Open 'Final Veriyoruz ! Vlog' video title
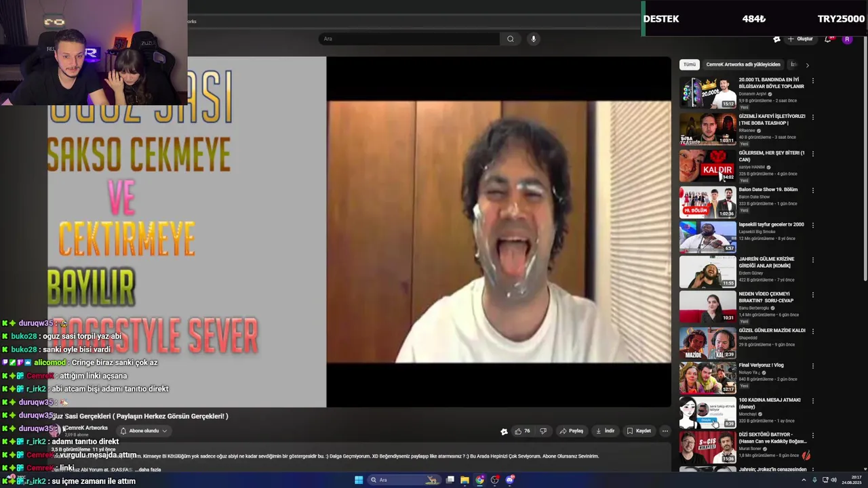The image size is (868, 488). coord(761,365)
